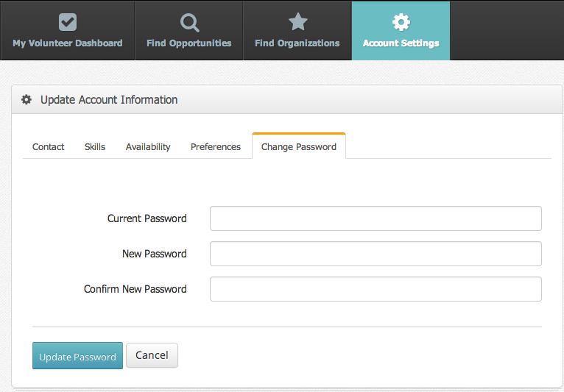Select Account Settings label
The image size is (564, 392).
(x=401, y=43)
